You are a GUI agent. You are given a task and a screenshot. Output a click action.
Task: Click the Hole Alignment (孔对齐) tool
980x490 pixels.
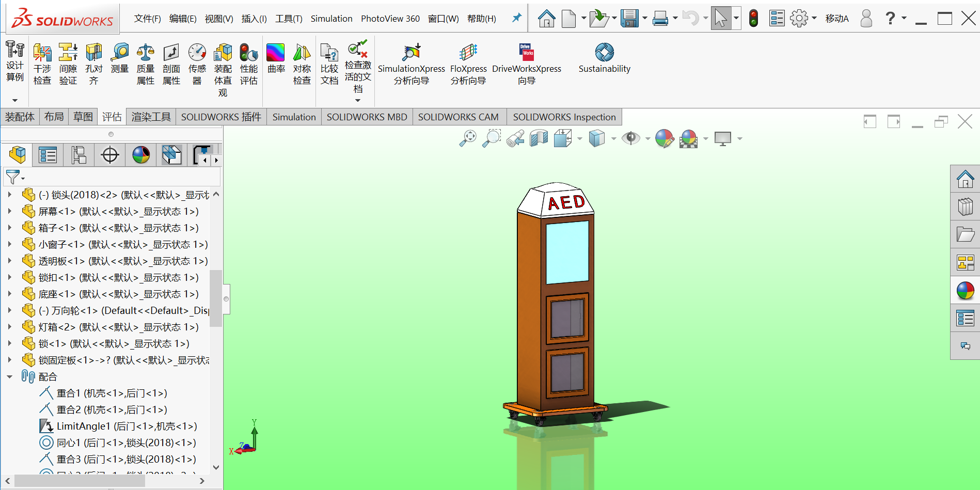point(94,64)
